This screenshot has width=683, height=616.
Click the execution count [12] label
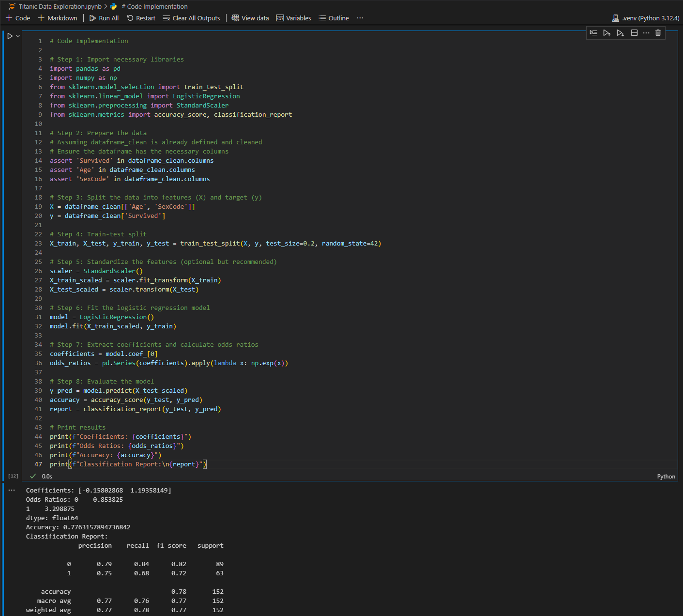point(13,477)
